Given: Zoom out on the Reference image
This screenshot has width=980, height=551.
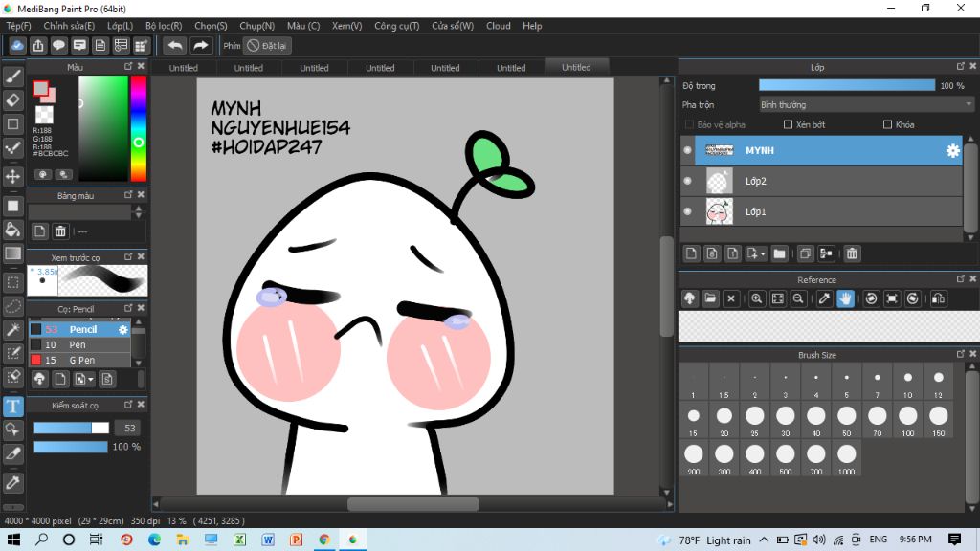Looking at the screenshot, I should (x=798, y=298).
